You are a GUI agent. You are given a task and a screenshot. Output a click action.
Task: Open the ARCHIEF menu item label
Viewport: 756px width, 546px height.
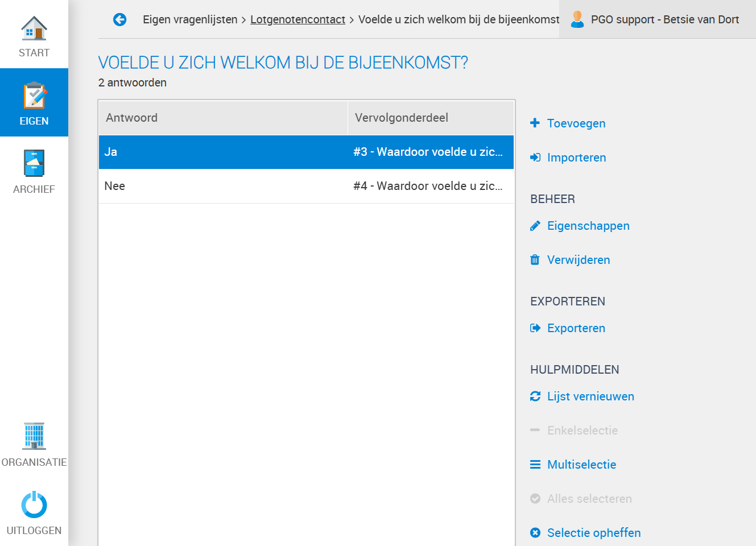34,189
